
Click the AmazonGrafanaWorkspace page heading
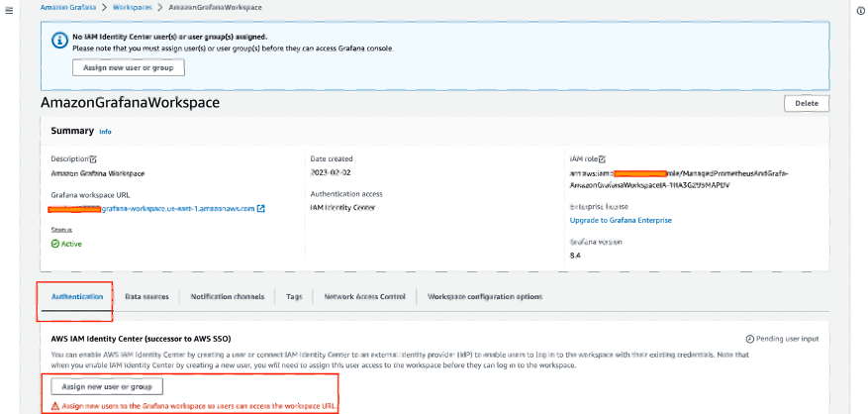point(130,103)
